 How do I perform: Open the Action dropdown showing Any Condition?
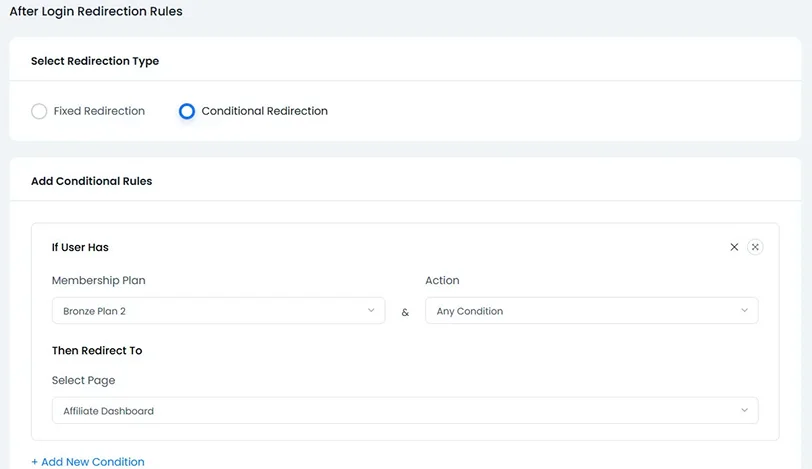point(592,311)
